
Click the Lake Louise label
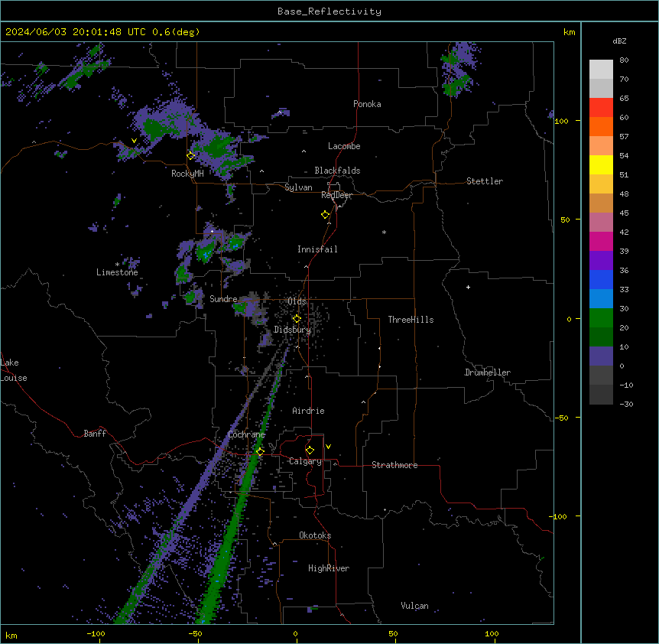pyautogui.click(x=14, y=370)
